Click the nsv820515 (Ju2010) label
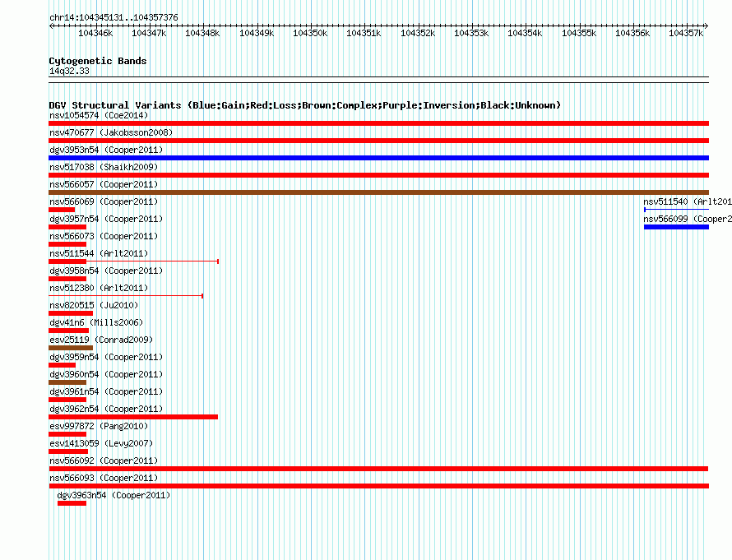This screenshot has width=732, height=560. pos(94,305)
